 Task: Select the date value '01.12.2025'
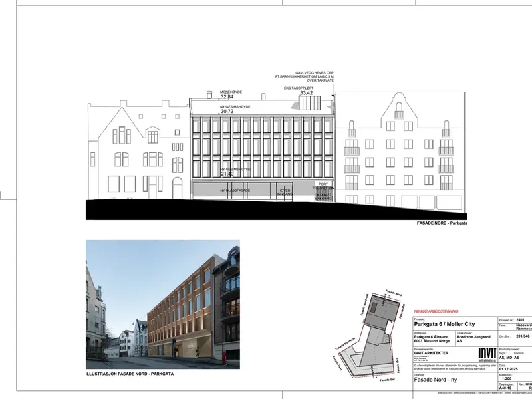(x=509, y=370)
